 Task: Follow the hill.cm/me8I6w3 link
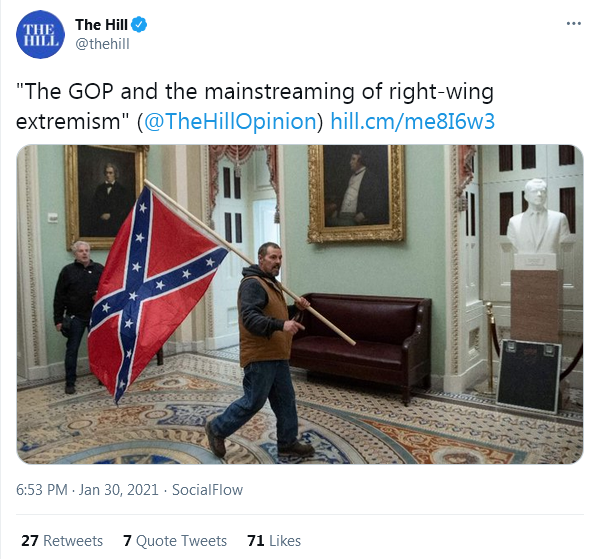412,122
